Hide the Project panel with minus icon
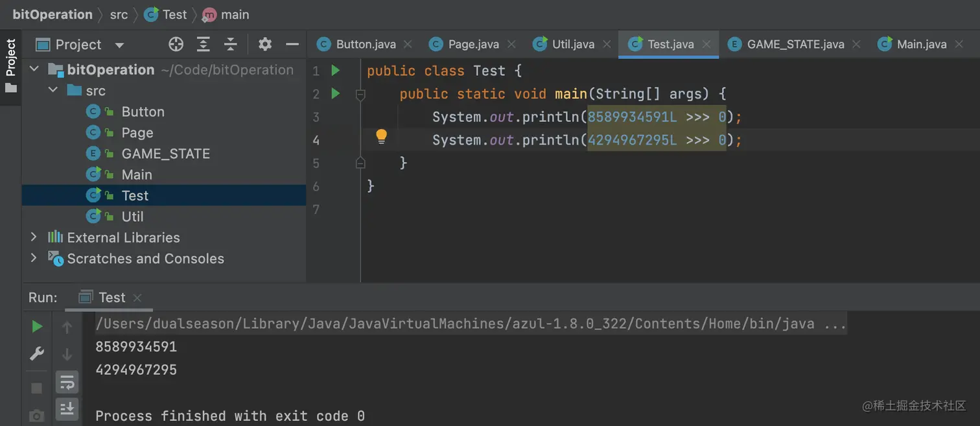980x426 pixels. 292,44
